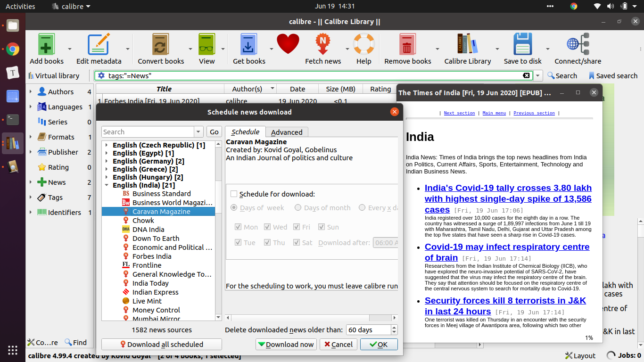The width and height of the screenshot is (644, 362).
Task: Show applications grid
Action: click(x=13, y=350)
